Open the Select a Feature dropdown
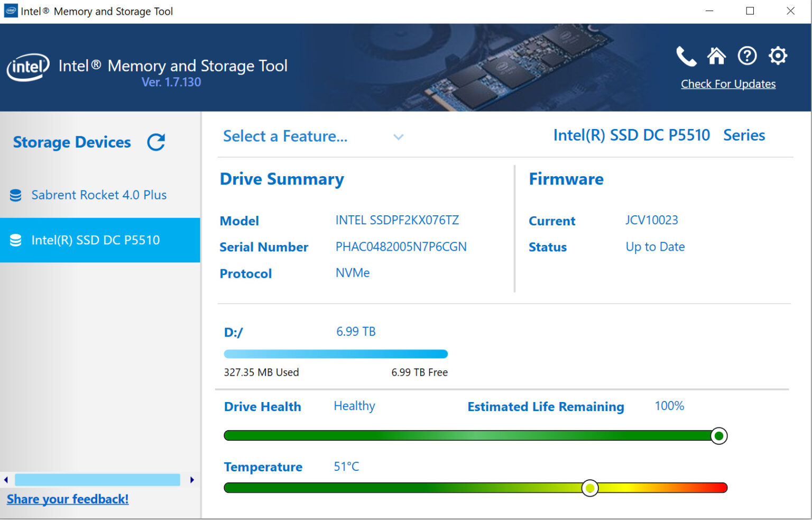The width and height of the screenshot is (812, 520). [285, 136]
